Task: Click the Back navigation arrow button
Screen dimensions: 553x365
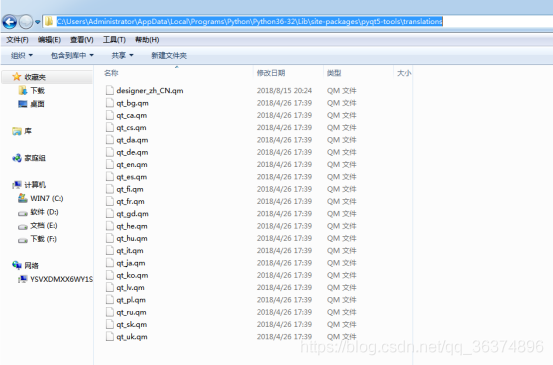Action: click(10, 22)
